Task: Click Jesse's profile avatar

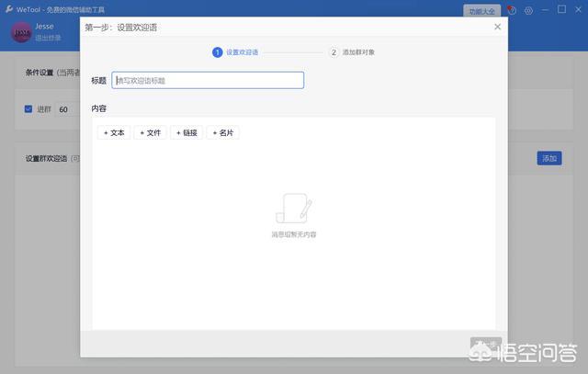Action: tap(21, 32)
